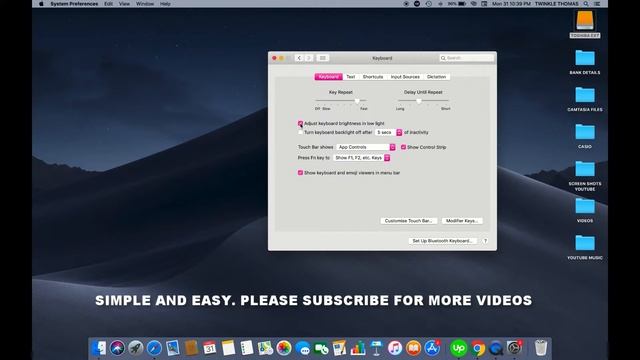The width and height of the screenshot is (640, 360).
Task: Click Customise Touch Bar button
Action: pyautogui.click(x=409, y=221)
